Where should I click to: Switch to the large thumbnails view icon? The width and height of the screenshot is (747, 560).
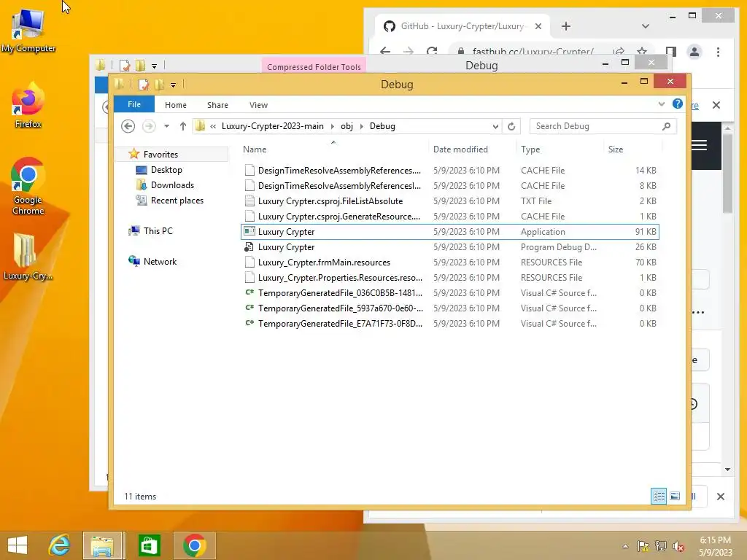pos(675,496)
